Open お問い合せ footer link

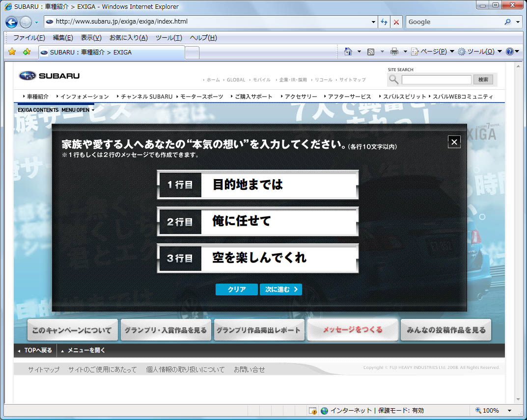[250, 369]
